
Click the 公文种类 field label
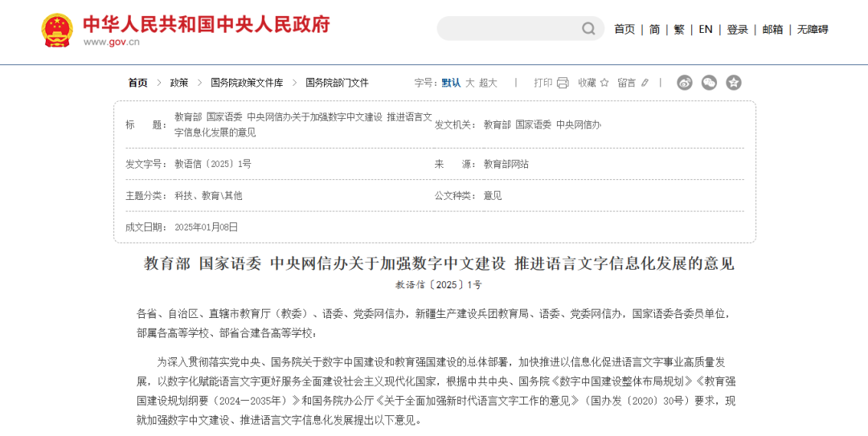(x=456, y=196)
